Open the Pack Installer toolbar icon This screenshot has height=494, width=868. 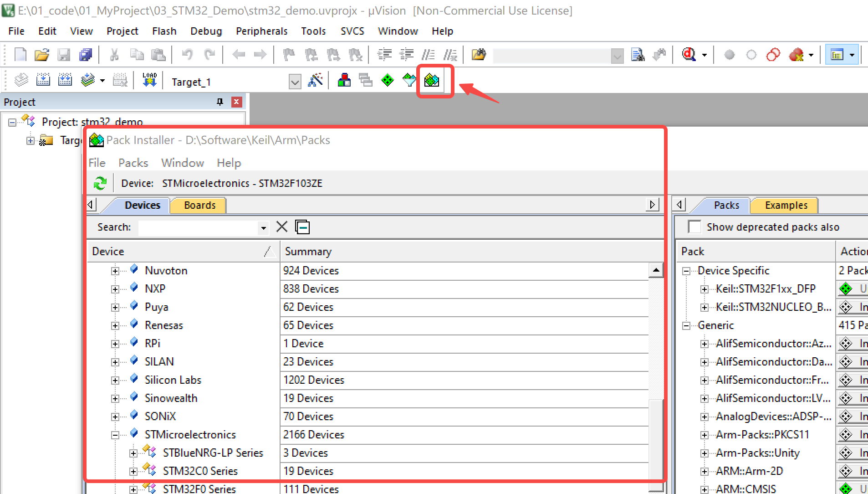pyautogui.click(x=432, y=81)
